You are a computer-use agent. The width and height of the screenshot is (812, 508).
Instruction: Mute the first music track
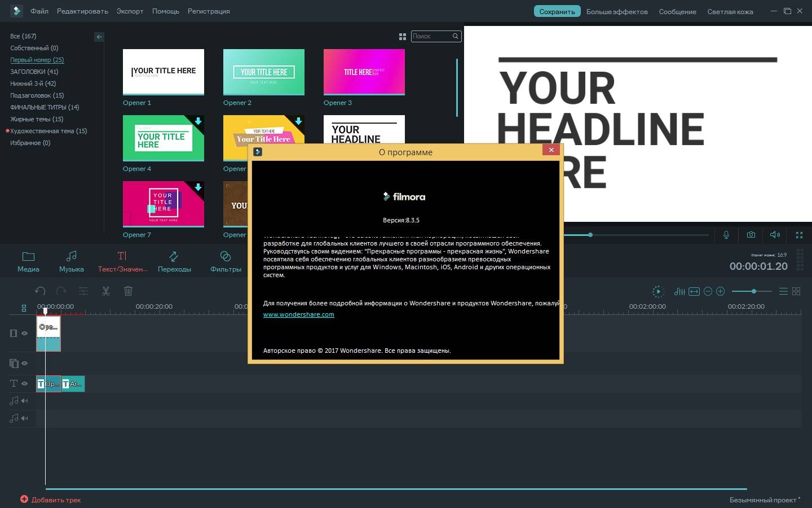pyautogui.click(x=25, y=401)
